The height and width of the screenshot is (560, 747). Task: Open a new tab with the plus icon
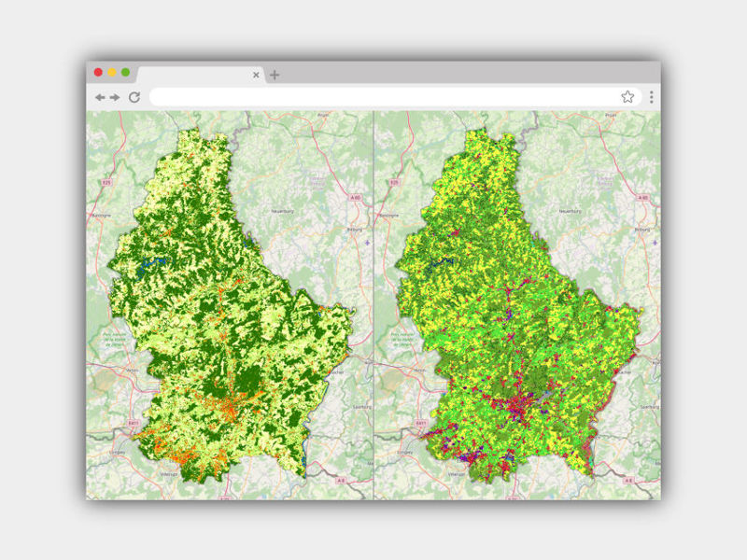pos(275,75)
